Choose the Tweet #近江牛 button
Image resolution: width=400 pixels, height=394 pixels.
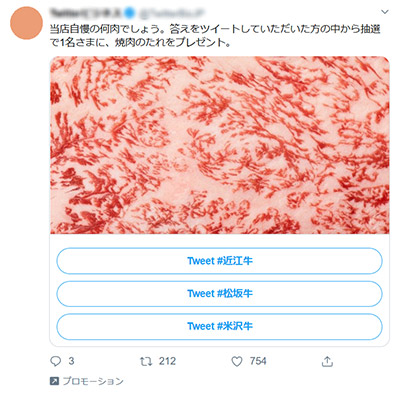pyautogui.click(x=219, y=261)
